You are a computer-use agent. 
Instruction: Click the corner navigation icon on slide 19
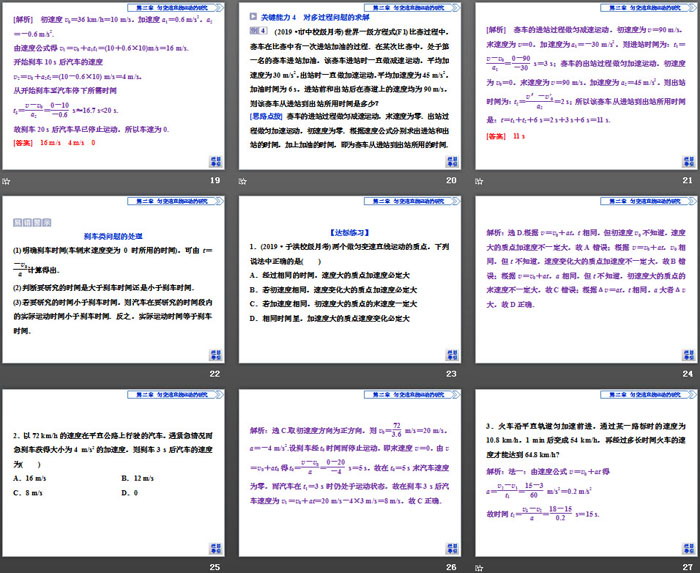click(x=216, y=162)
